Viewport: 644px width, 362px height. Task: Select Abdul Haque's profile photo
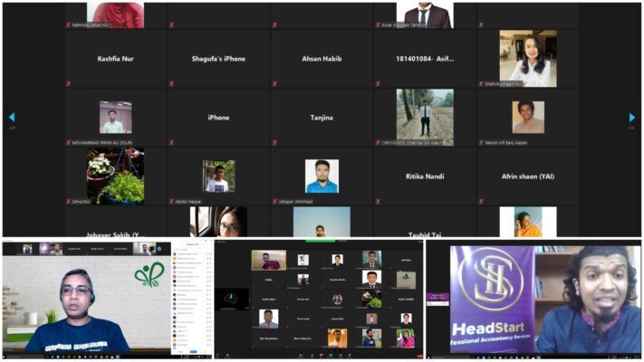point(219,176)
